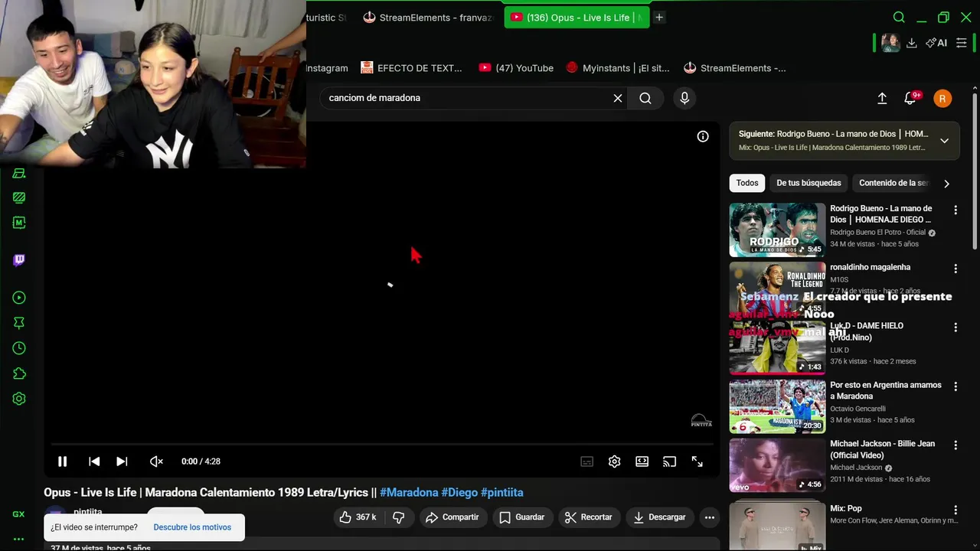Open the M-labeled chip icon in sidebar

(19, 223)
